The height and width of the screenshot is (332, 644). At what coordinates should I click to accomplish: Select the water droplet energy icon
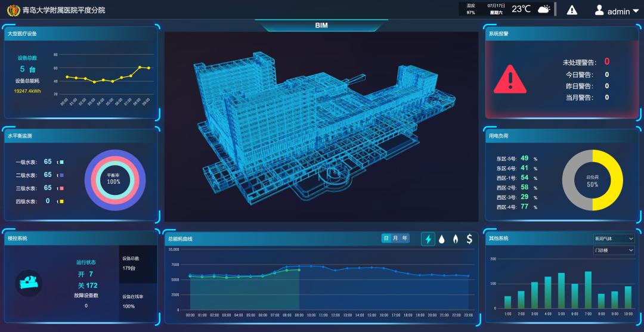click(x=441, y=239)
